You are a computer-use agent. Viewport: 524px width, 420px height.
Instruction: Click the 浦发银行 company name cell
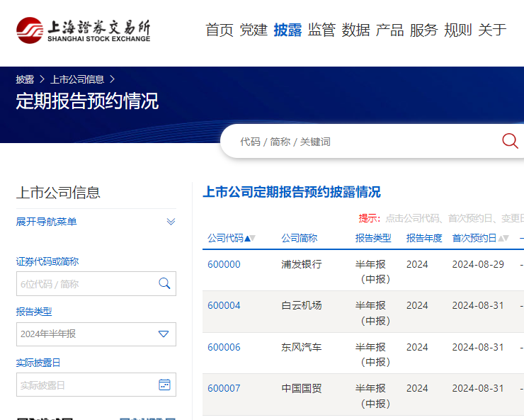pos(302,264)
